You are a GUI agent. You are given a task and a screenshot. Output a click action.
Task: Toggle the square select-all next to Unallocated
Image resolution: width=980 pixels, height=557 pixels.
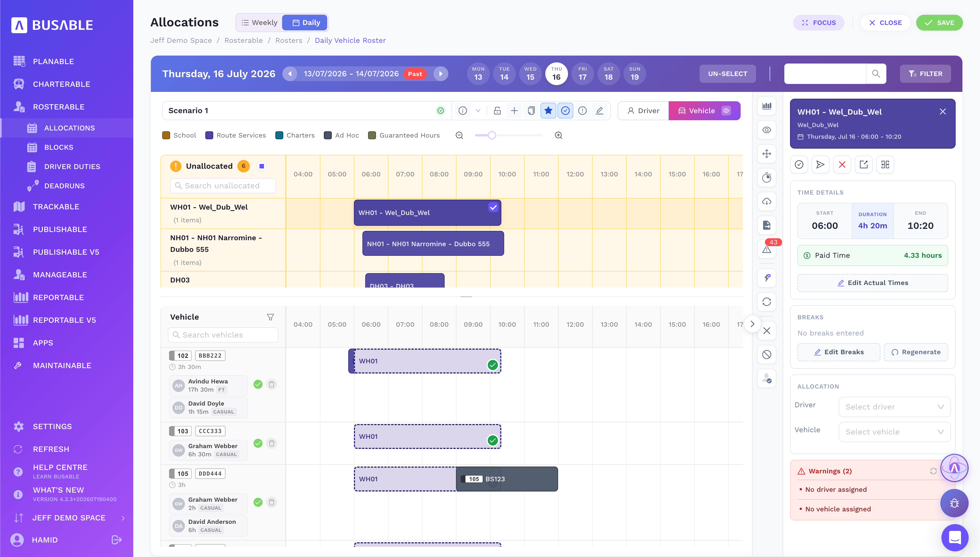(262, 166)
